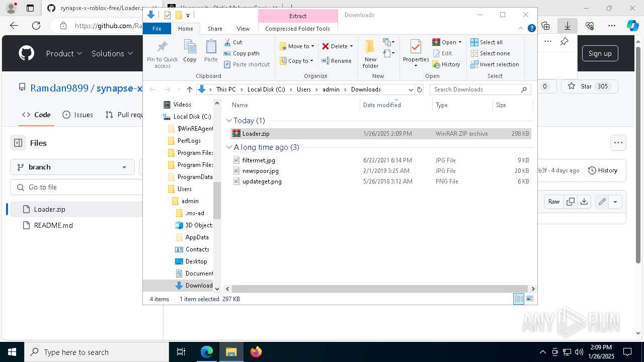This screenshot has width=644, height=362.
Task: Open the GitHub Issues tab
Action: [x=78, y=115]
